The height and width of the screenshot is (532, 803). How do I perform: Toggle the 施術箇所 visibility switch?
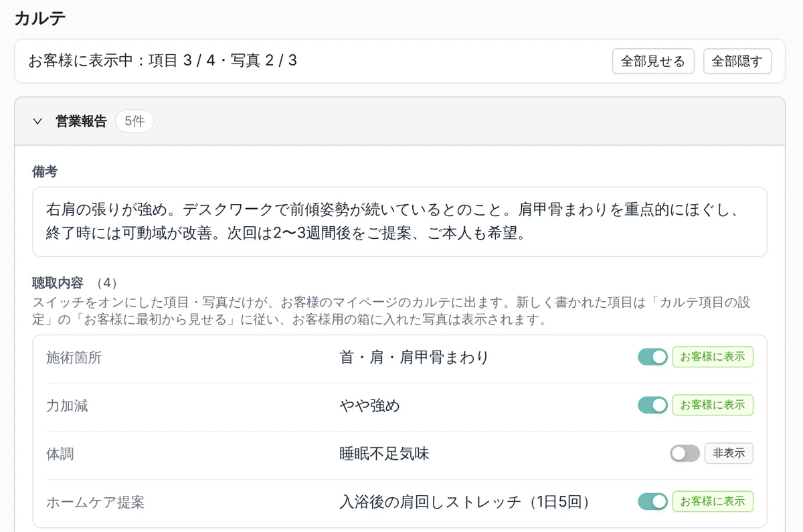(x=652, y=357)
